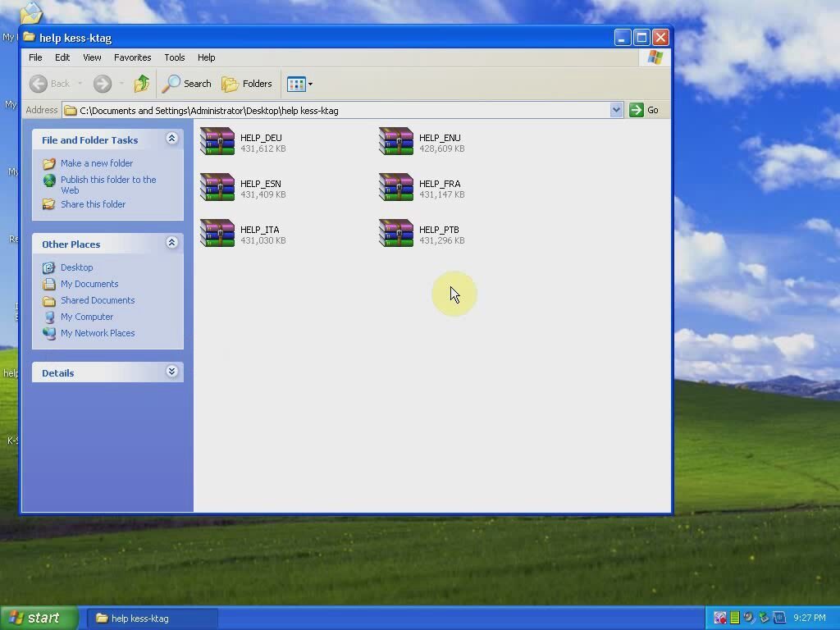Viewport: 840px width, 630px height.
Task: Go up one folder level
Action: [142, 84]
